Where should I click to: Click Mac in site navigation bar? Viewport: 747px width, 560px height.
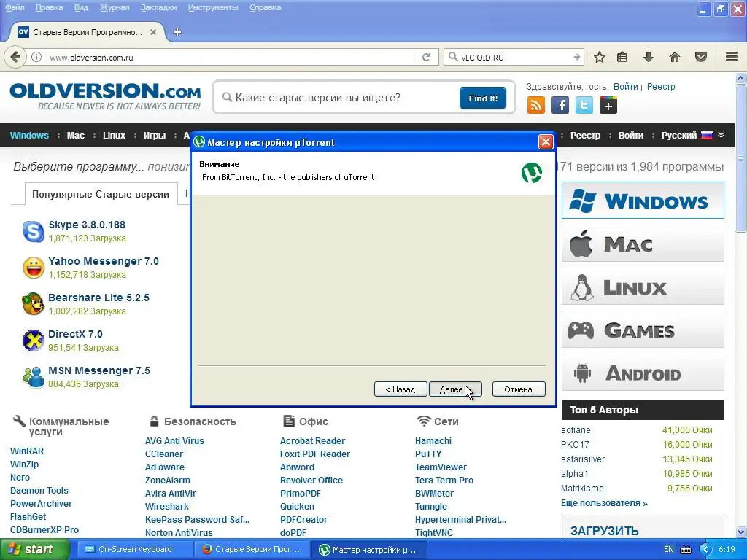tap(76, 135)
